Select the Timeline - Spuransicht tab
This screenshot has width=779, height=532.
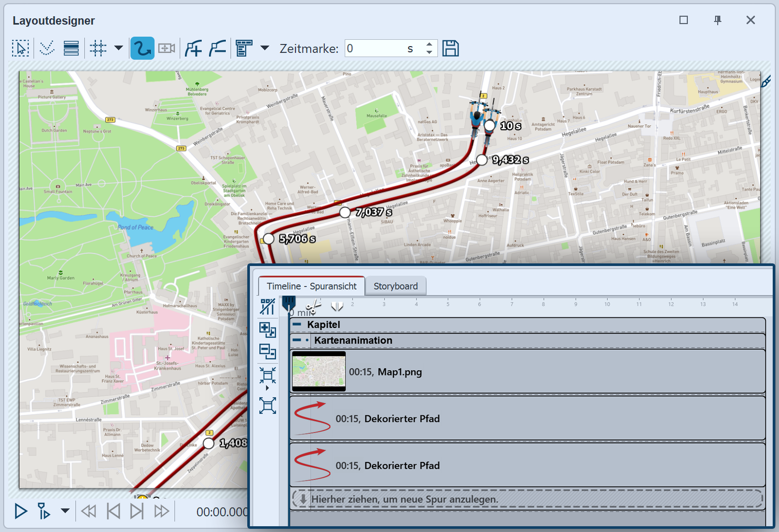click(x=311, y=286)
